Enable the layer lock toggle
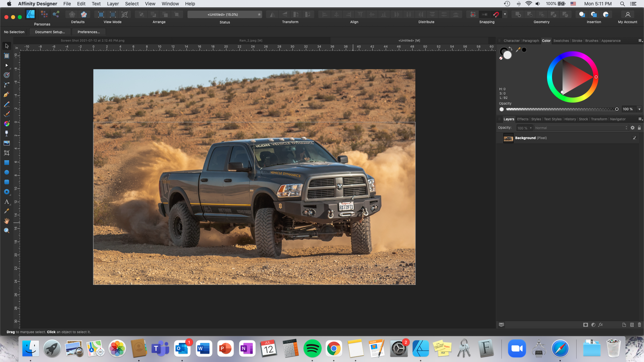The height and width of the screenshot is (362, 644). (640, 128)
